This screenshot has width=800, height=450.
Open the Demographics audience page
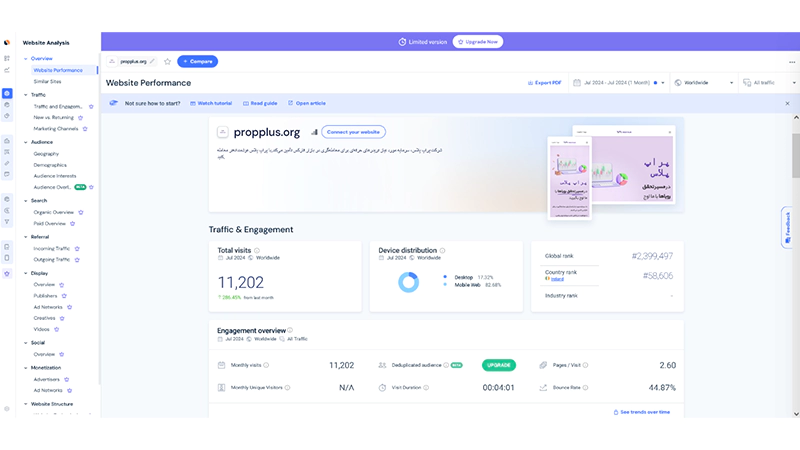point(50,165)
